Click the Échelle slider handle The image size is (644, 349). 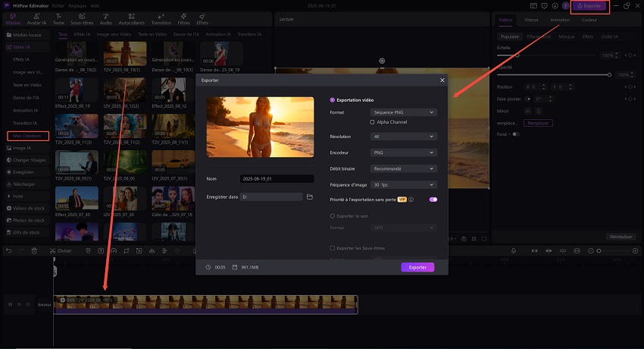[517, 55]
